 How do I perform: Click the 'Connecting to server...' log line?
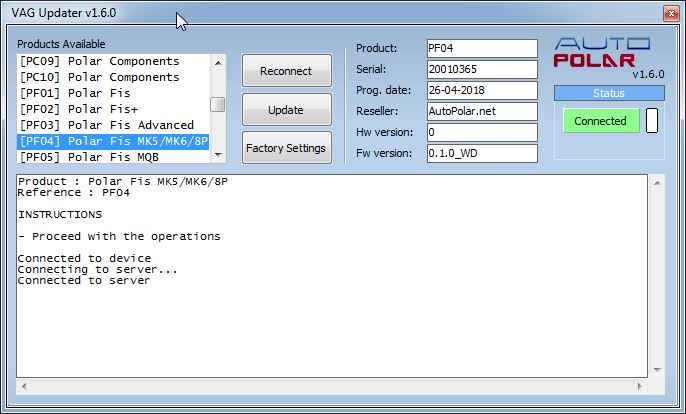click(97, 270)
